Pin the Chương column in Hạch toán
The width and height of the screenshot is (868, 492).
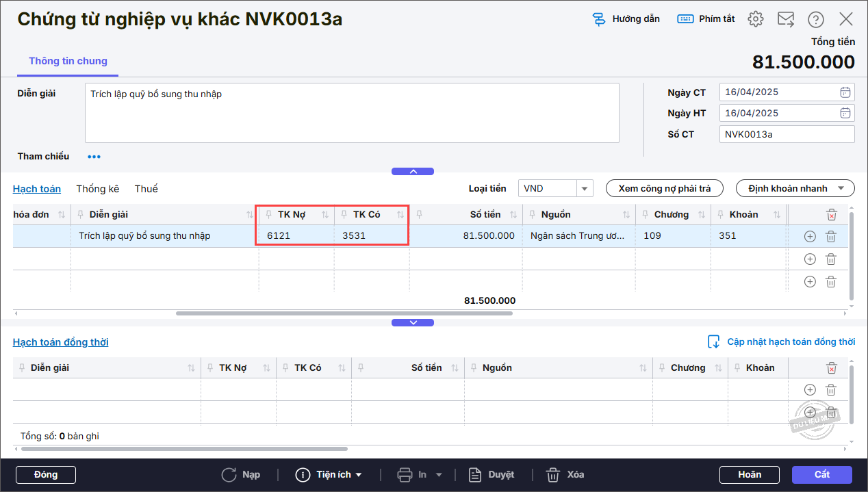pos(646,215)
